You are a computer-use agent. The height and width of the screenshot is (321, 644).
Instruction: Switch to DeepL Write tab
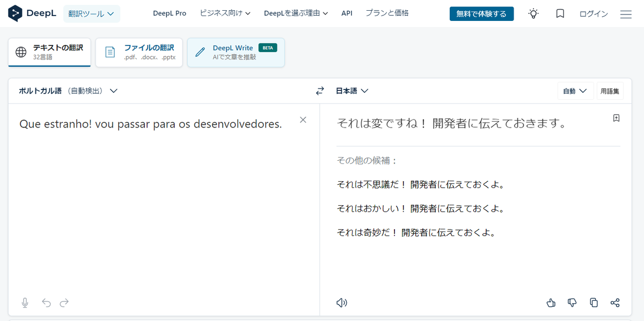[236, 52]
